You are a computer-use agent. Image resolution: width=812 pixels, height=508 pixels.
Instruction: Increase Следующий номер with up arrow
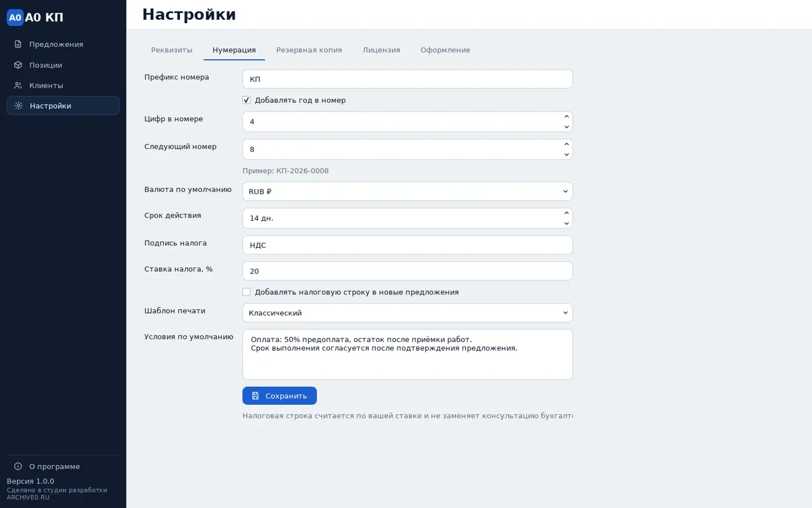point(567,144)
